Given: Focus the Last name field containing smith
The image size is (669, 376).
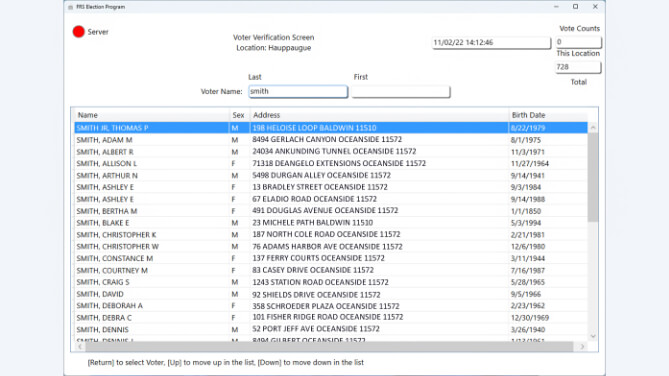Looking at the screenshot, I should (298, 91).
